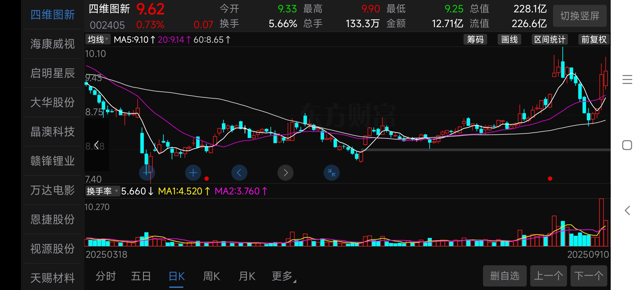Select the 周K tab
The image size is (644, 290).
tap(212, 276)
